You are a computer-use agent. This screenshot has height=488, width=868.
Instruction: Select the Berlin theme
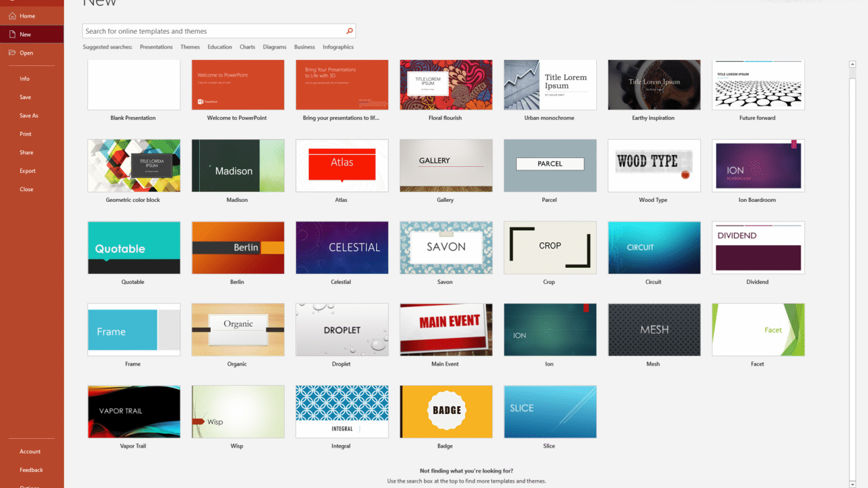238,248
